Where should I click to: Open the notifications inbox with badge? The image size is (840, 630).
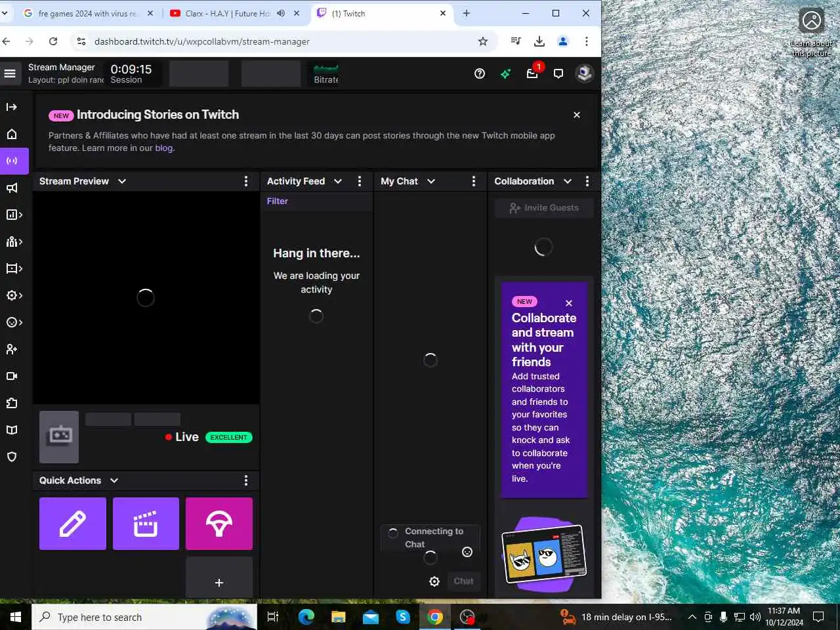coord(532,73)
